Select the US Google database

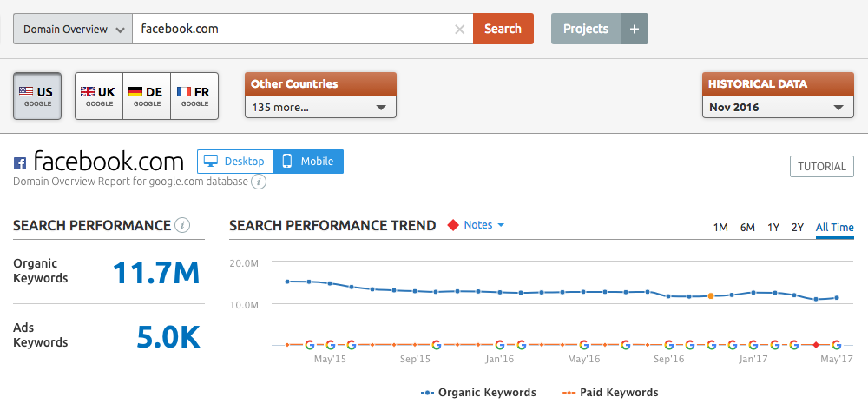pos(37,96)
